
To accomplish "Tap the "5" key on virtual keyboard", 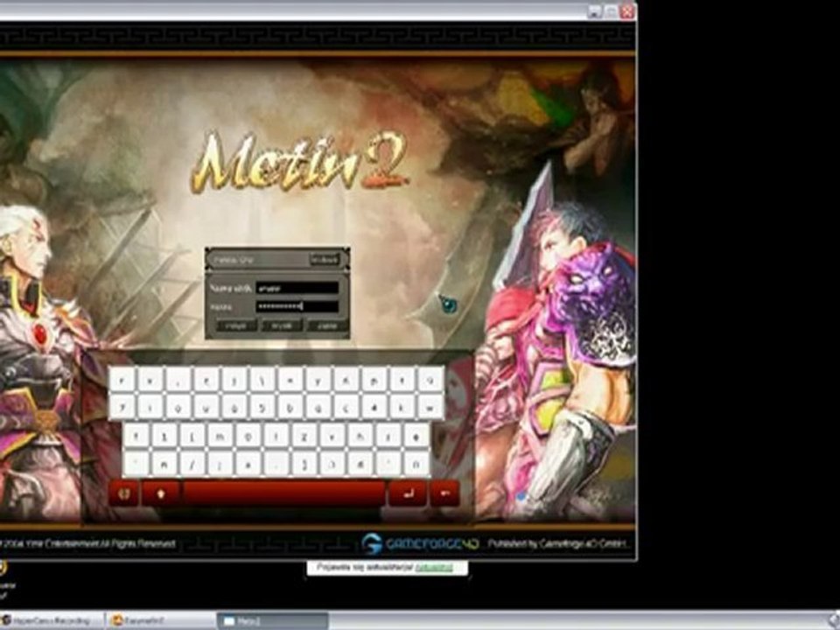I will tap(262, 409).
